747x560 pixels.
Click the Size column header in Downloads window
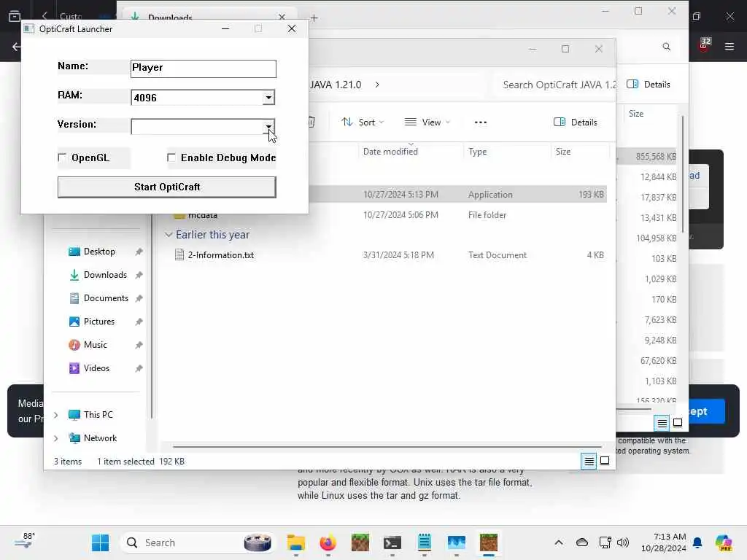coord(636,114)
